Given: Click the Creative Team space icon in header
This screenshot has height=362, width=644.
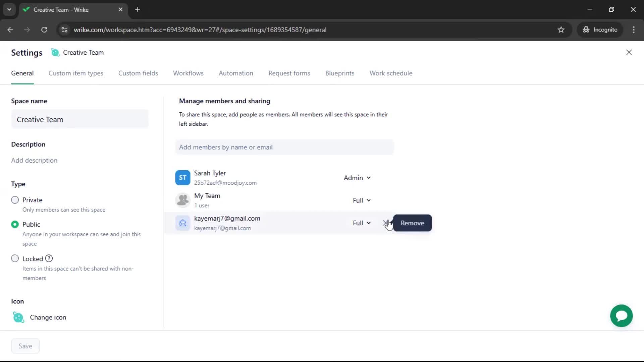Looking at the screenshot, I should (55, 52).
